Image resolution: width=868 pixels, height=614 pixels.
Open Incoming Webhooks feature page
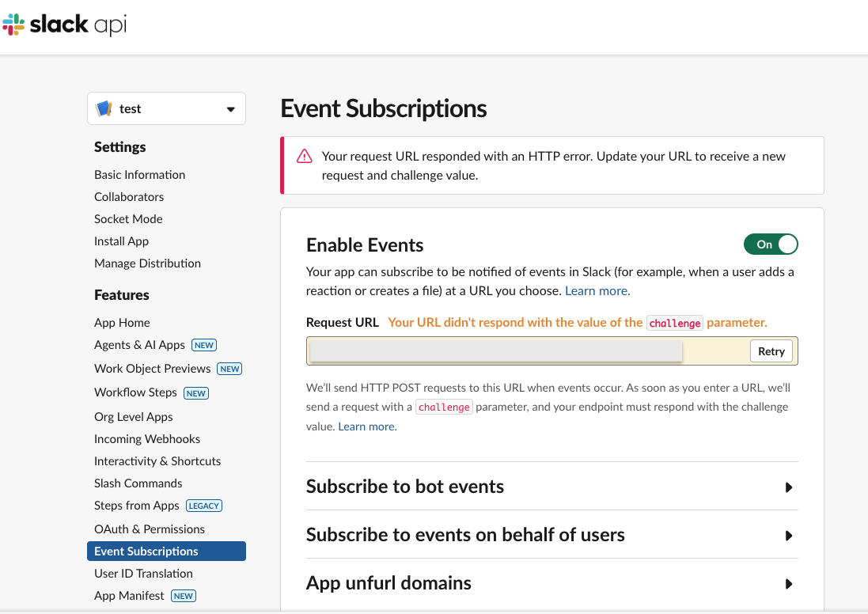coord(147,439)
